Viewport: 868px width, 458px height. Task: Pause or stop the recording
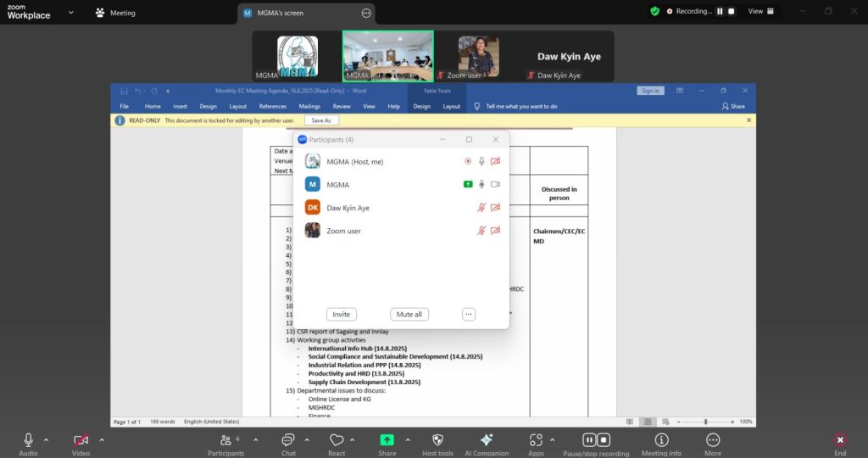point(596,439)
